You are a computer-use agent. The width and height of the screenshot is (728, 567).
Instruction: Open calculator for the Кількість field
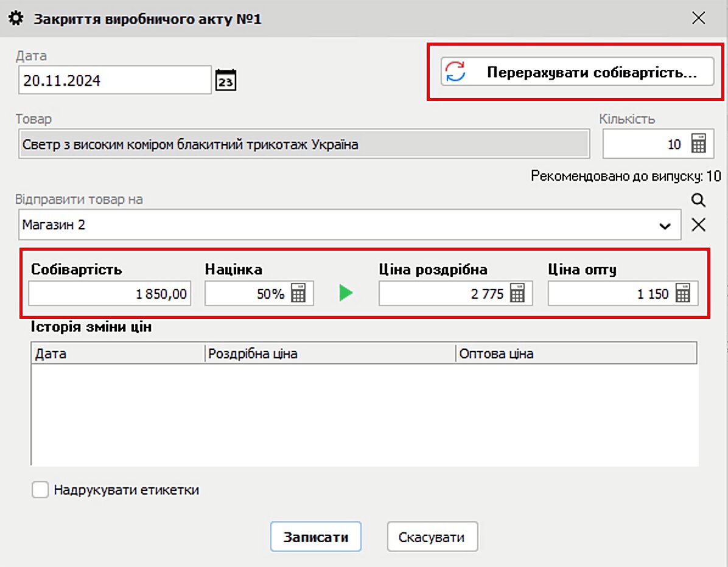(698, 144)
